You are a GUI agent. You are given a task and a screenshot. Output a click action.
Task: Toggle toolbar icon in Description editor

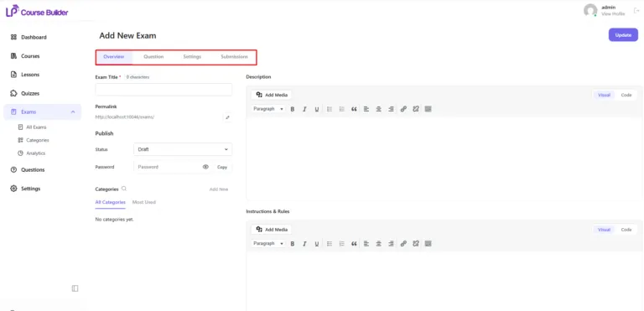tap(428, 109)
